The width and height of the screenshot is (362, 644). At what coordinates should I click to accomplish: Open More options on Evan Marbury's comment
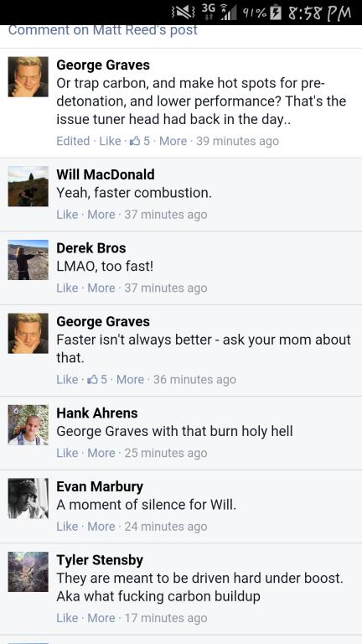click(101, 526)
